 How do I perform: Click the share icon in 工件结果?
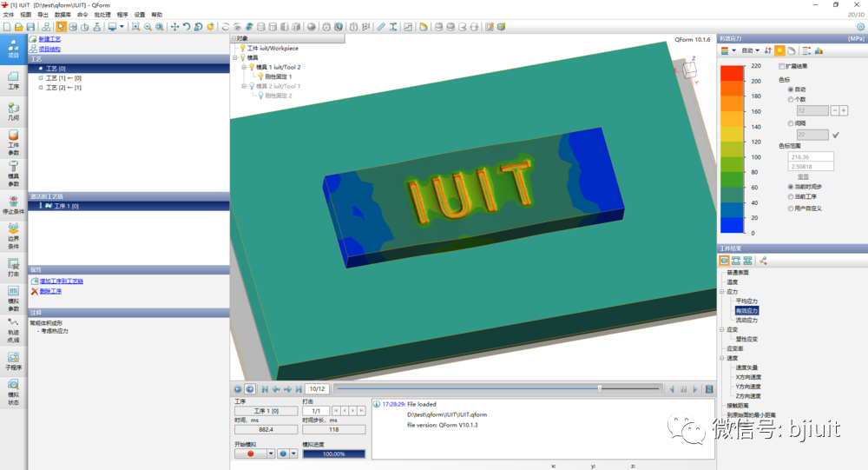(763, 261)
